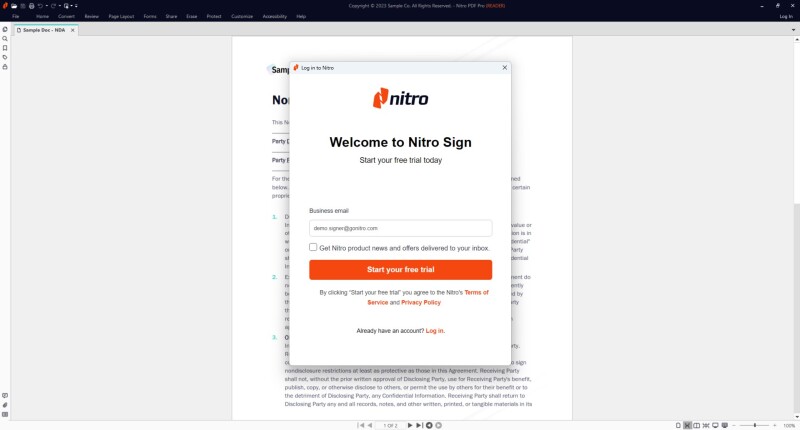The height and width of the screenshot is (430, 800).
Task: Open the Undo history dropdown arrow
Action: click(46, 6)
